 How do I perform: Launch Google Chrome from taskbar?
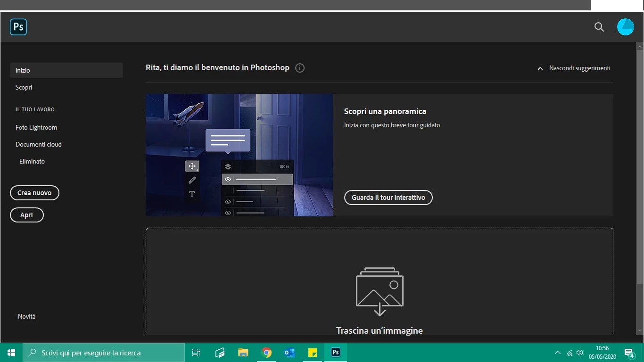[x=266, y=353]
